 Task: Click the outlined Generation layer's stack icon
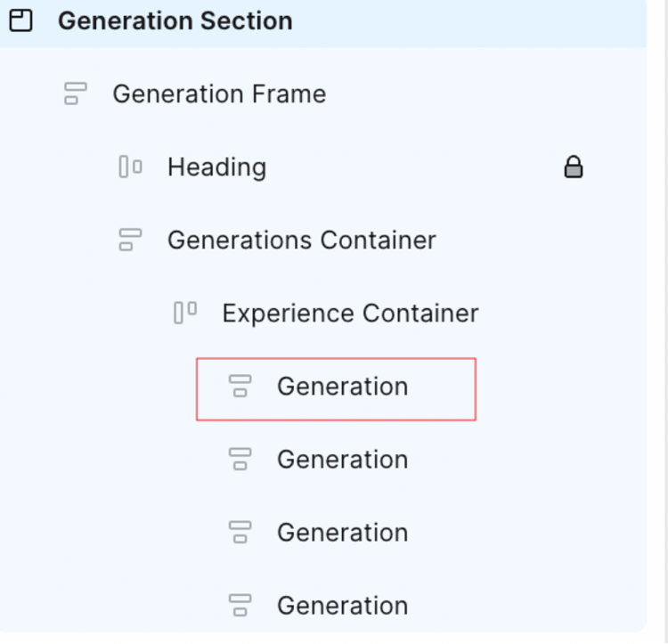coord(240,386)
